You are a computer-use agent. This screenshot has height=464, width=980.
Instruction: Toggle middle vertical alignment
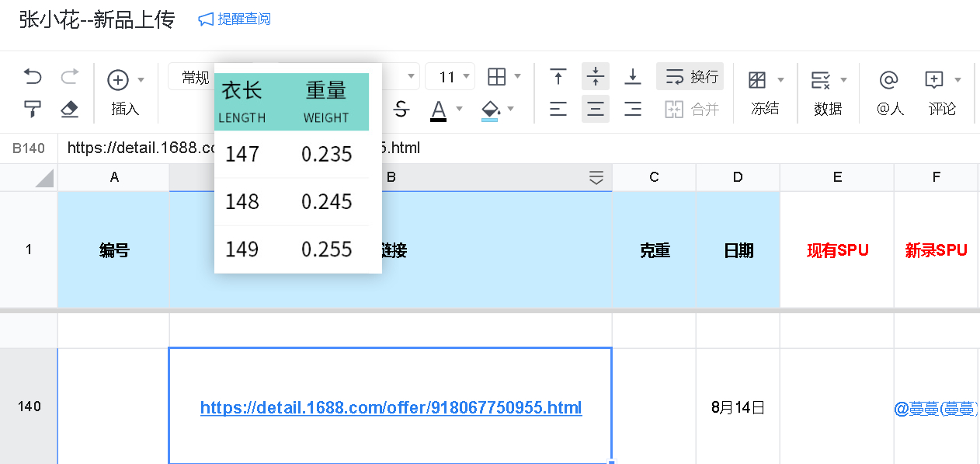pyautogui.click(x=596, y=76)
